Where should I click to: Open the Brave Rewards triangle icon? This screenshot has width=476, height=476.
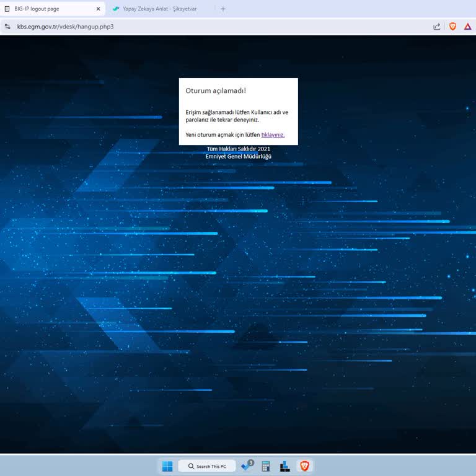(x=468, y=27)
